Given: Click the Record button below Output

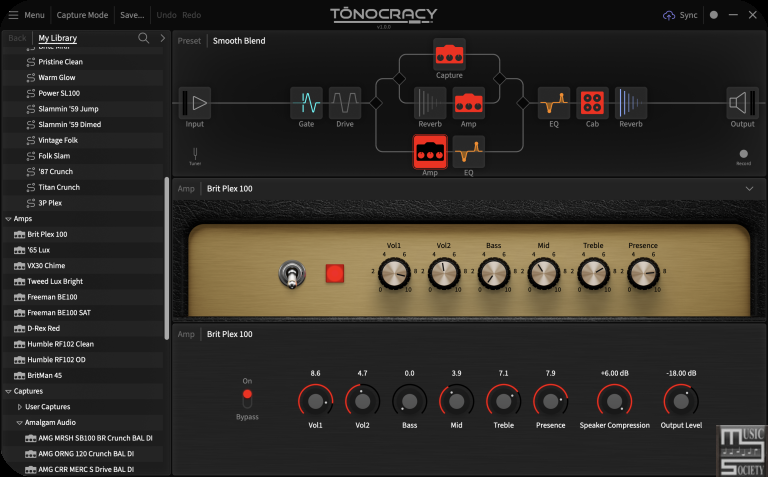Looking at the screenshot, I should point(744,154).
